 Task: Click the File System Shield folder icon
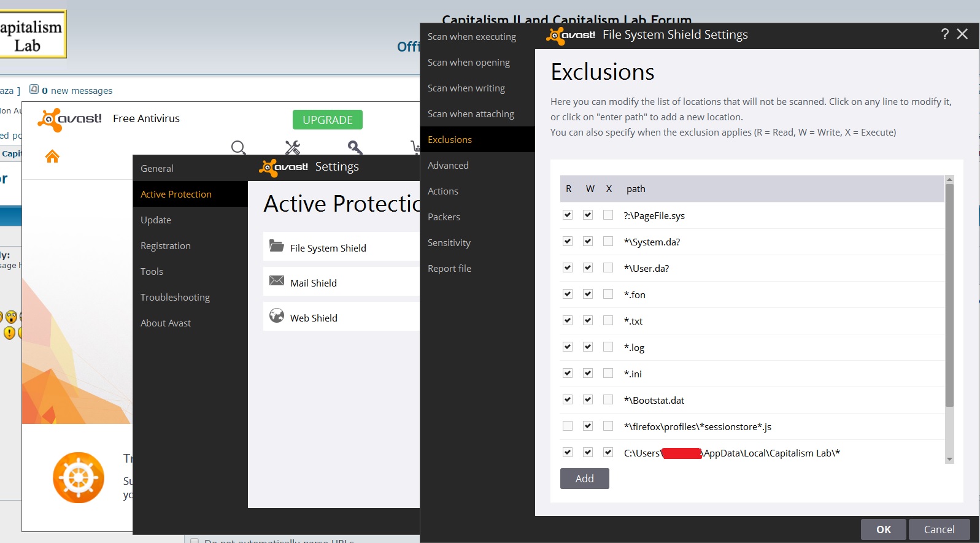pyautogui.click(x=277, y=246)
